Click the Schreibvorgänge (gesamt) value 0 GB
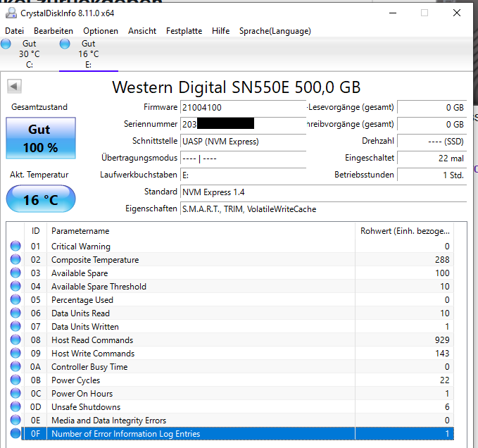Screen dimensions: 478x448 coord(432,124)
